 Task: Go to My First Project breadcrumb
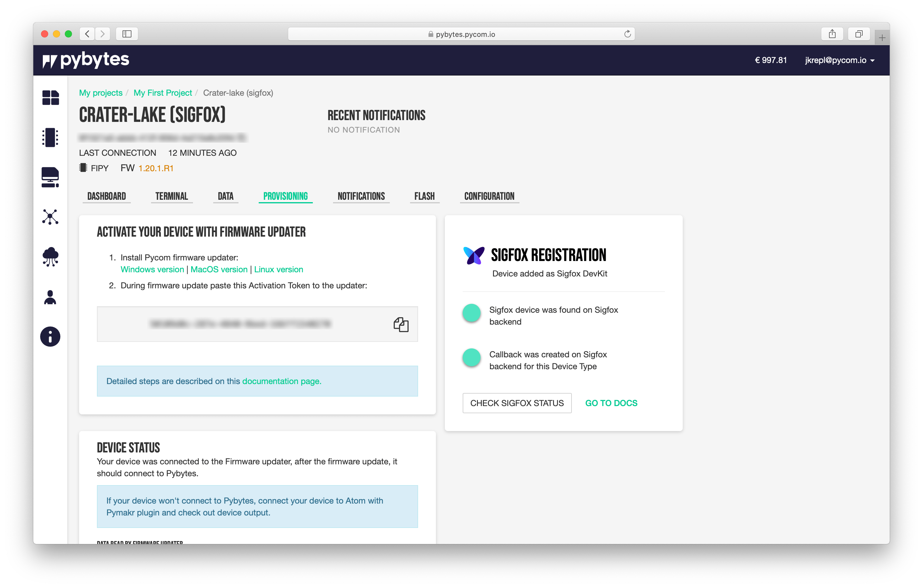point(163,93)
